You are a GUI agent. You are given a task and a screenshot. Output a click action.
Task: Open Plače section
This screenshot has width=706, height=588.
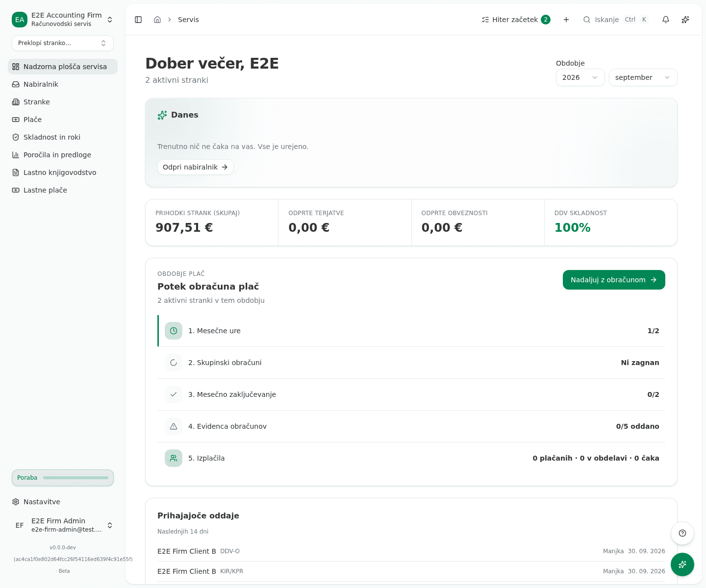[x=63, y=120]
